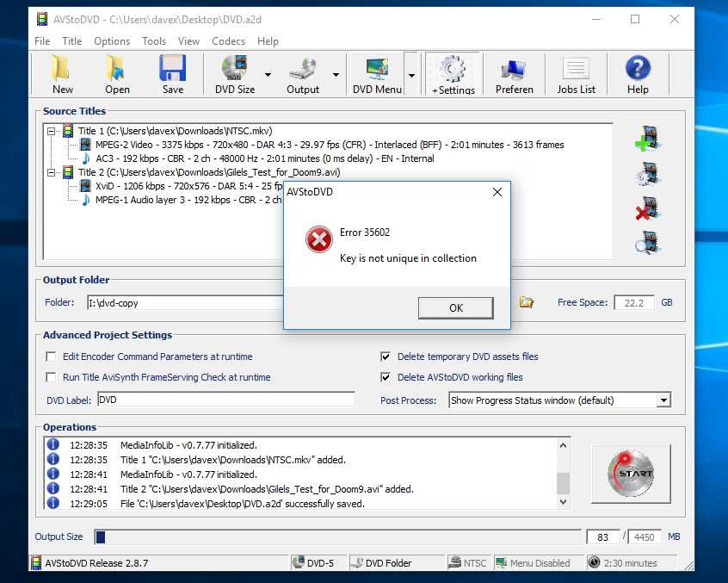The height and width of the screenshot is (583, 728).
Task: Click OK in the error dialog
Action: 455,308
